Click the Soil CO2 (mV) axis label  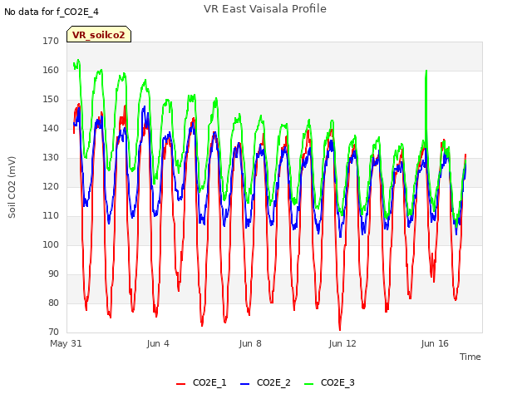(x=12, y=187)
